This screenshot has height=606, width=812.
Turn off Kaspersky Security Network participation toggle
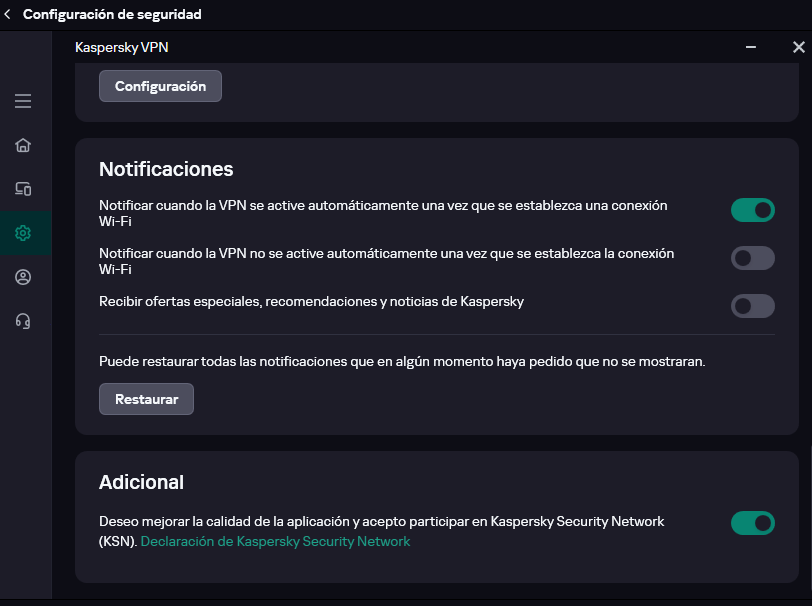pyautogui.click(x=752, y=523)
